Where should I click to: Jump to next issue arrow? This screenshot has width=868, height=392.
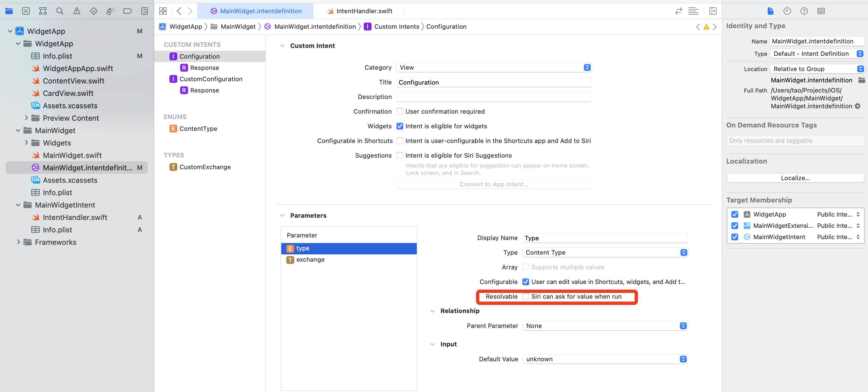pos(715,27)
